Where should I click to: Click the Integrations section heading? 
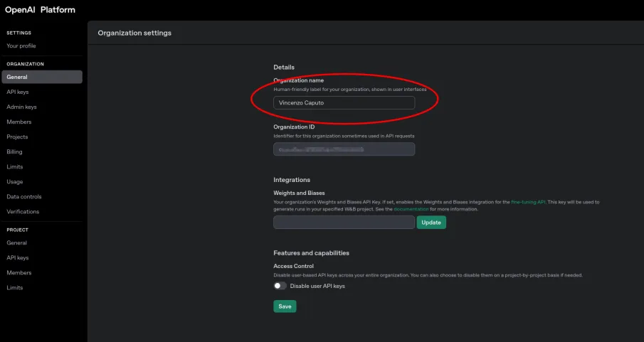pos(292,180)
